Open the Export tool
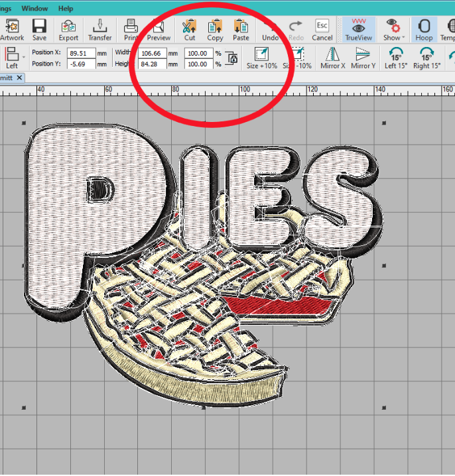This screenshot has height=476, width=455. [68, 30]
